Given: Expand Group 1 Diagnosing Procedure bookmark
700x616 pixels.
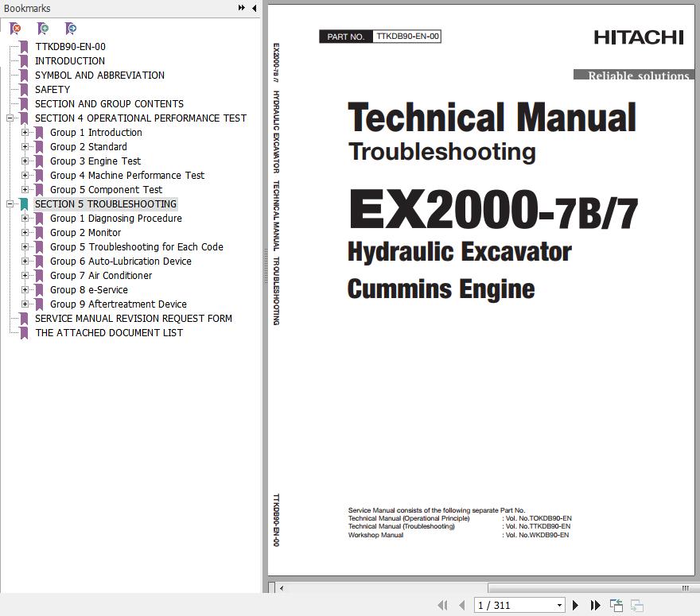Looking at the screenshot, I should pyautogui.click(x=25, y=218).
